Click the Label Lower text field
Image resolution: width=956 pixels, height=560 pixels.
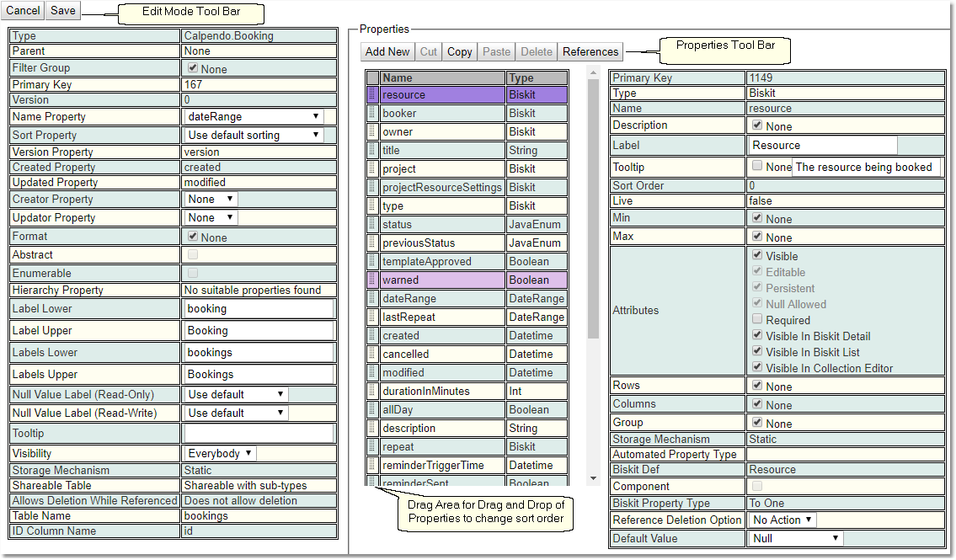pyautogui.click(x=258, y=309)
